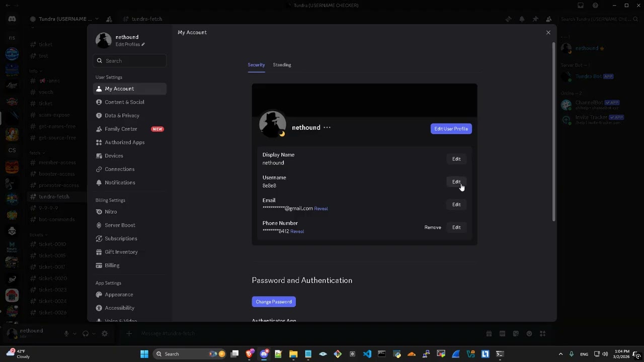644x362 pixels.
Task: Open Data & Privacy settings
Action: [x=129, y=116]
